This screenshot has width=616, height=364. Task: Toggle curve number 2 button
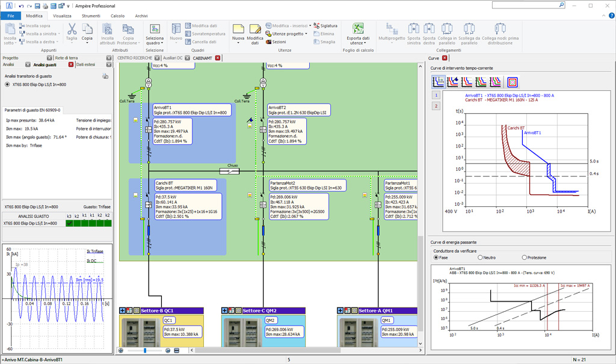(x=436, y=106)
